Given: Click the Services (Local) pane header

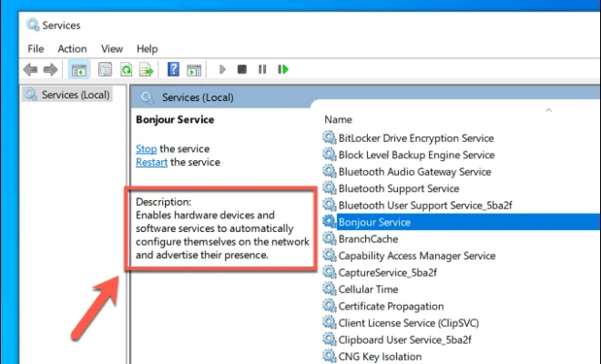Looking at the screenshot, I should tap(198, 97).
